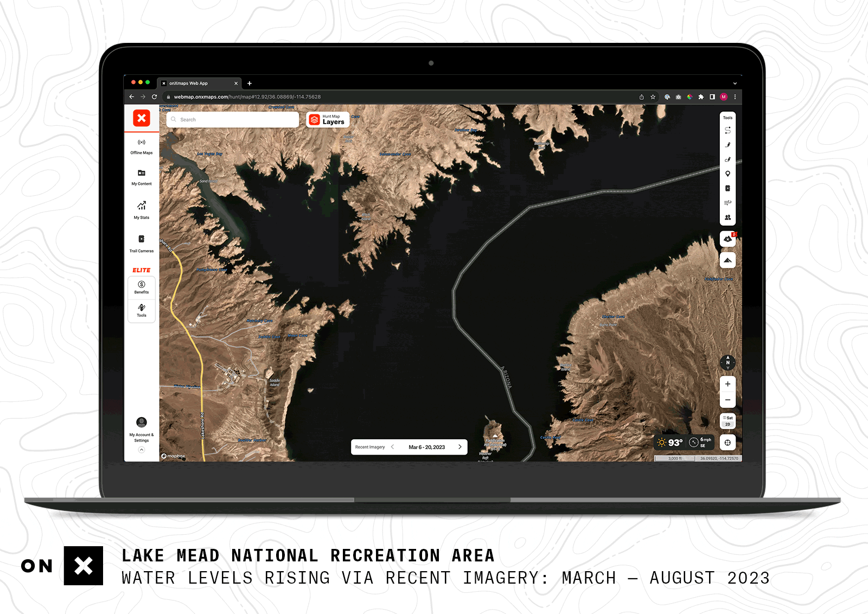Open the M profile avatar menu
Viewport: 868px width, 614px height.
pos(724,97)
